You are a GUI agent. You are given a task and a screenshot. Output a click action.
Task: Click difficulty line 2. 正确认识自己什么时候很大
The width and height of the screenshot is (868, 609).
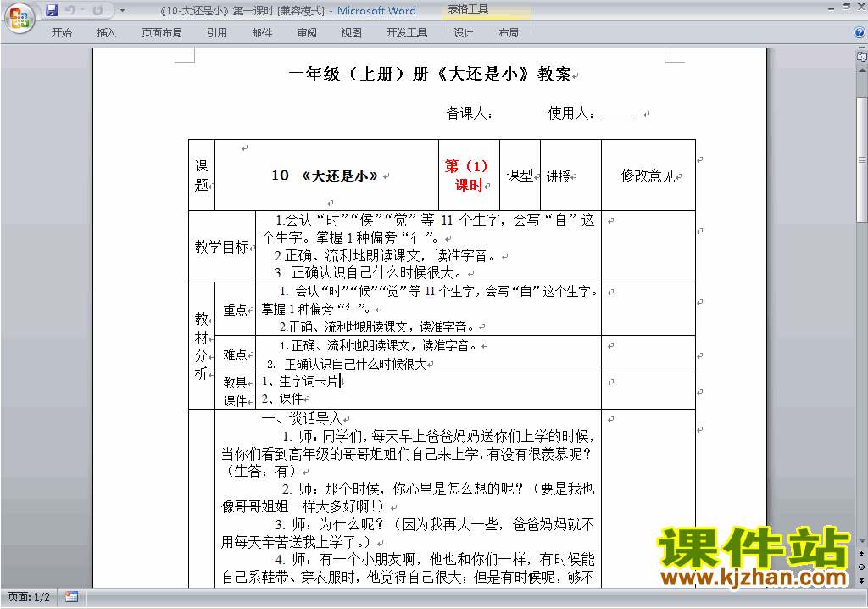[x=347, y=364]
